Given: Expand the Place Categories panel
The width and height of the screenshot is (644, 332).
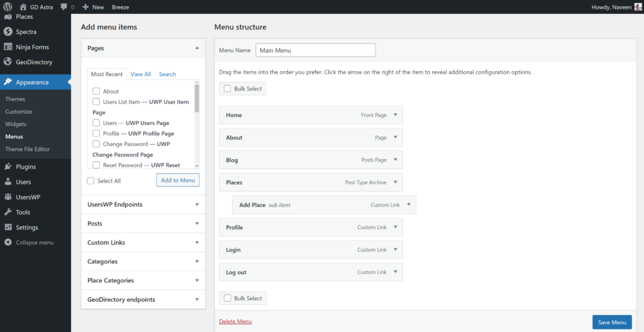Looking at the screenshot, I should click(x=197, y=280).
